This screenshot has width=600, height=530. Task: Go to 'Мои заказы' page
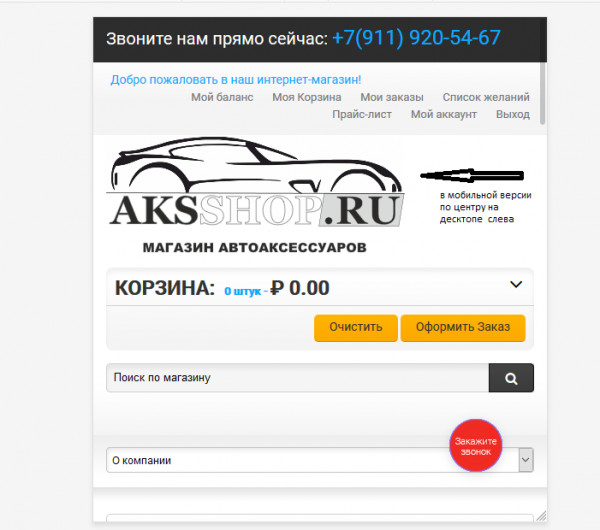point(392,97)
